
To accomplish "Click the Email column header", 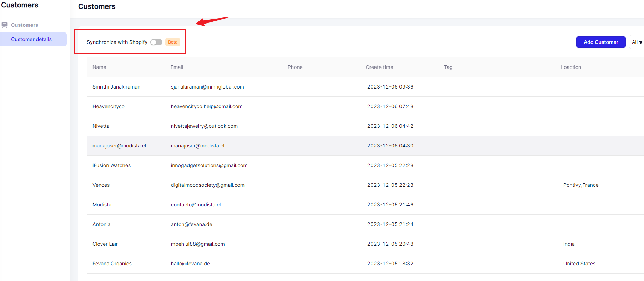I will pos(177,67).
